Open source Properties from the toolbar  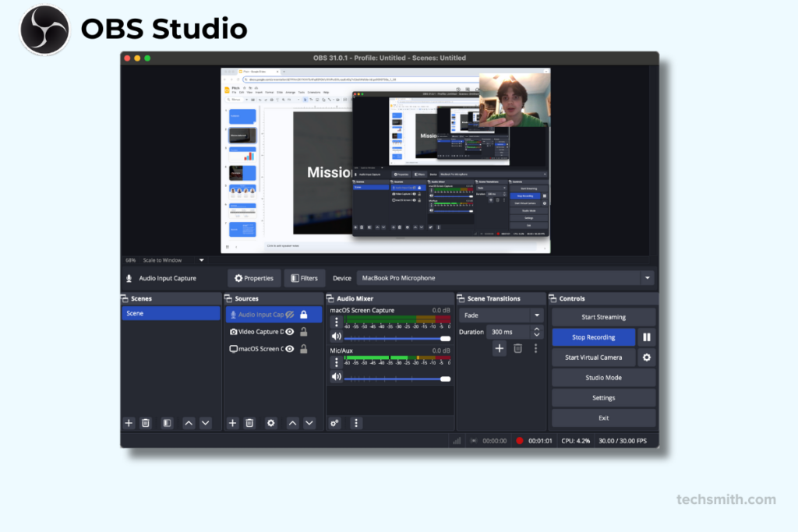pos(253,277)
